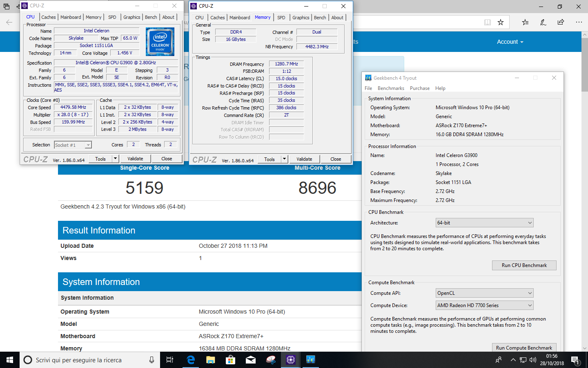Click Validate in left CPU-Z window
The width and height of the screenshot is (588, 368).
(x=135, y=159)
